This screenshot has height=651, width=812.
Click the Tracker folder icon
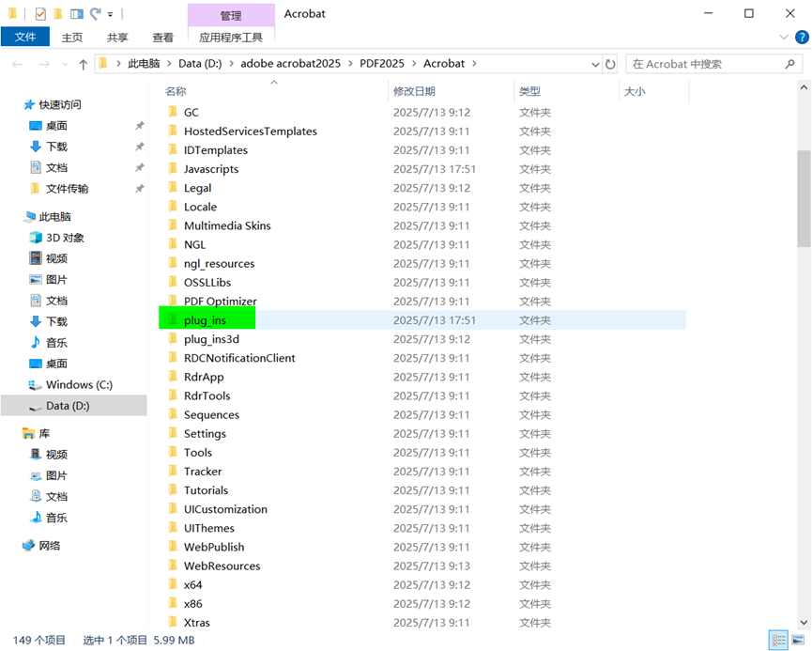(x=173, y=471)
